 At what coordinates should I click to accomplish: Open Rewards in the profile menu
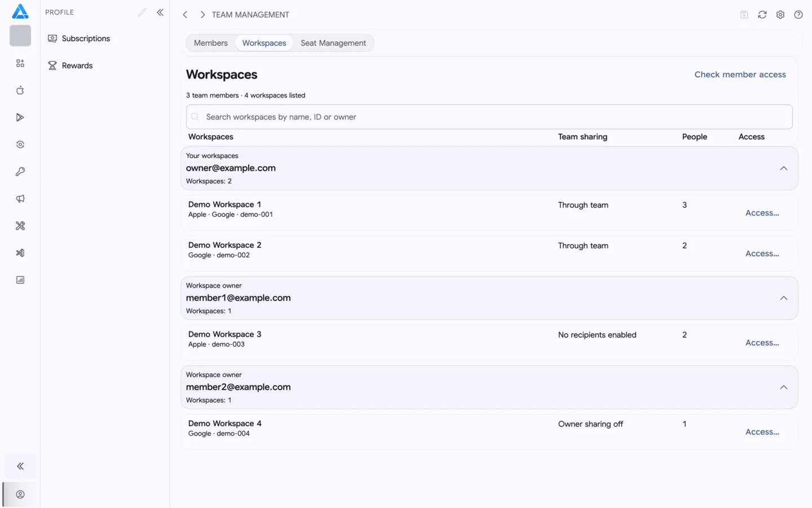pos(70,65)
